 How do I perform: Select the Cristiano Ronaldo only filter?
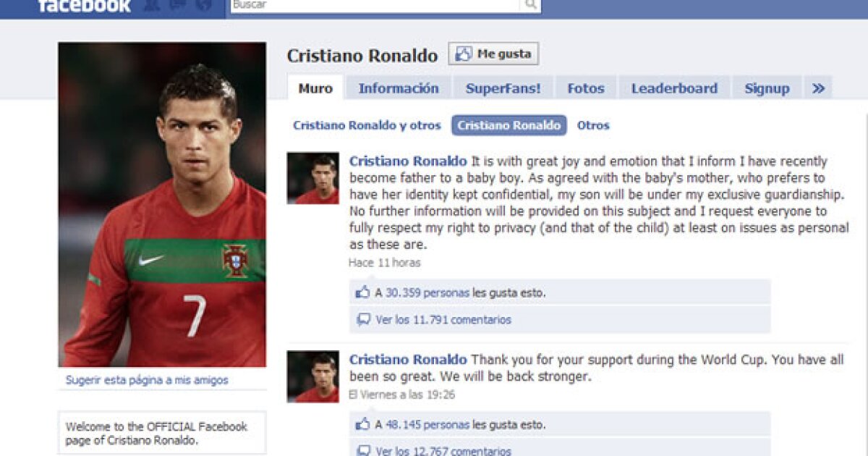click(x=509, y=125)
